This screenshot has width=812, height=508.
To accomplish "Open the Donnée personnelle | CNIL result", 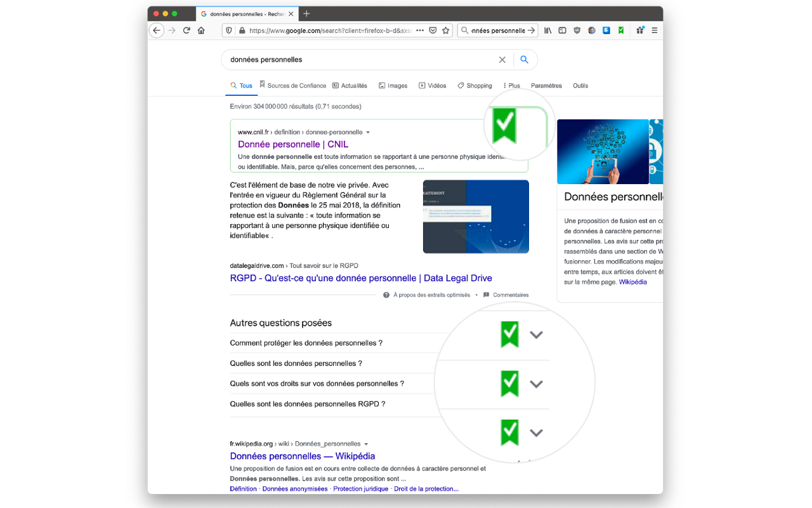I will click(x=293, y=144).
